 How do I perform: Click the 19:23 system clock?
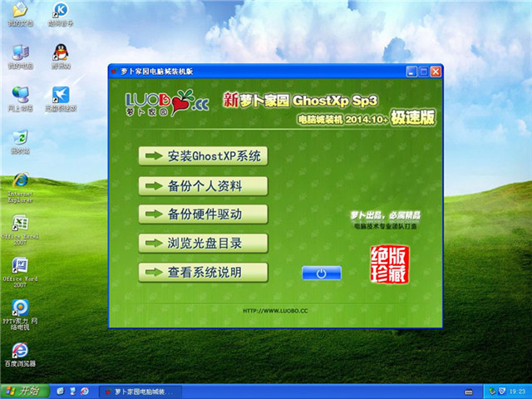pos(517,392)
